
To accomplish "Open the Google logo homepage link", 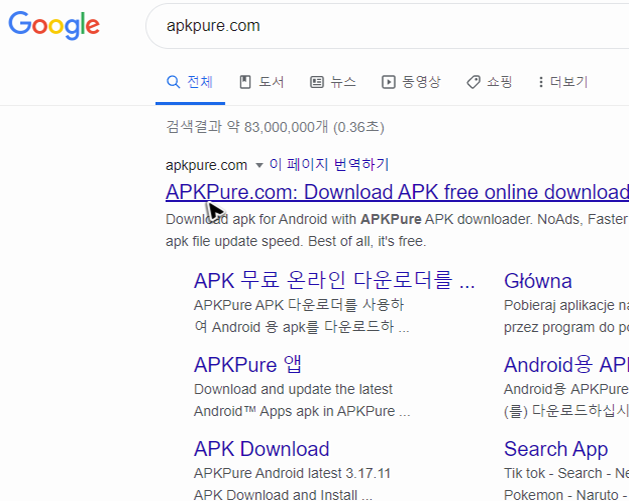I will coord(54,25).
